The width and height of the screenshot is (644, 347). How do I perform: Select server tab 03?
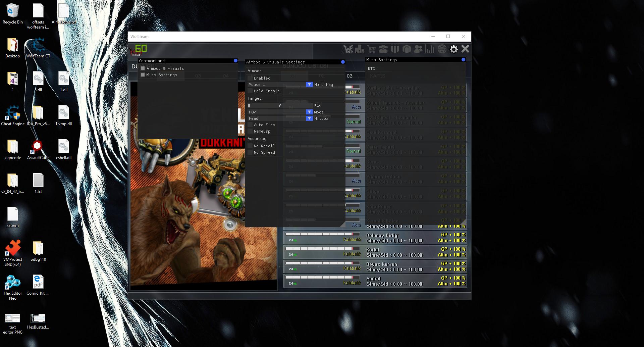350,76
